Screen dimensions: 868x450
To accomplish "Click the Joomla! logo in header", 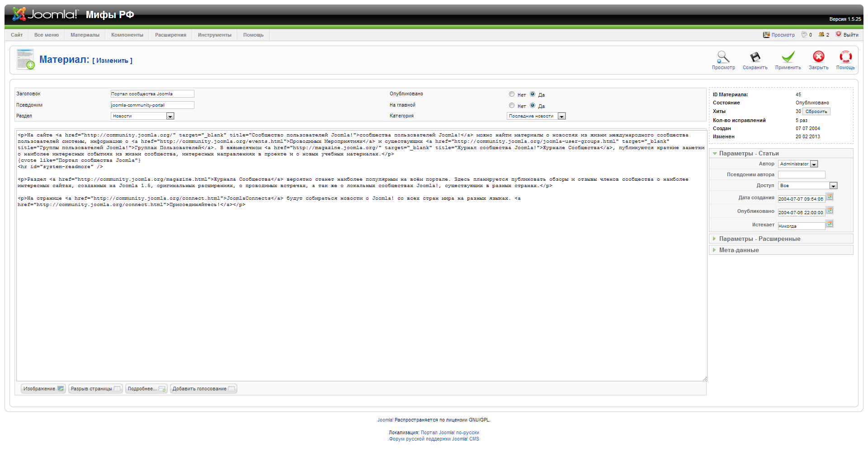I will tap(45, 14).
